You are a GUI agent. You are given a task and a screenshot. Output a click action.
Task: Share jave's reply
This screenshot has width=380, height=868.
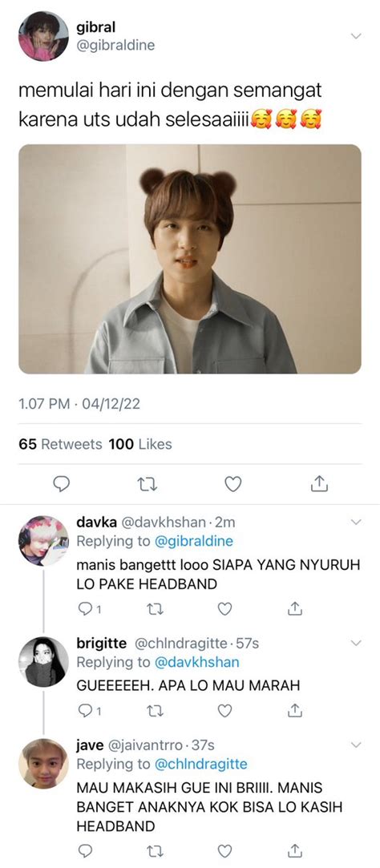tap(295, 850)
